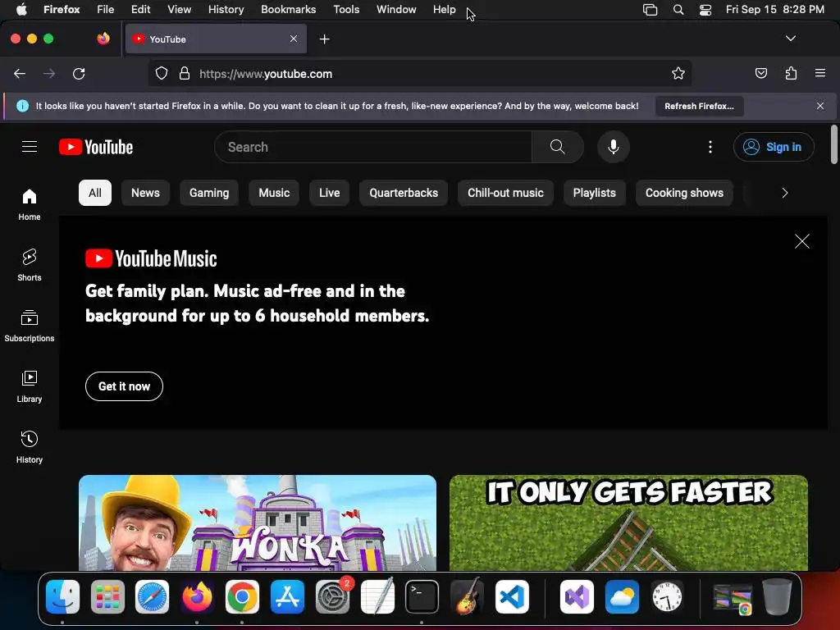This screenshot has height=630, width=840.
Task: Select the Gaming filter chip
Action: point(209,193)
